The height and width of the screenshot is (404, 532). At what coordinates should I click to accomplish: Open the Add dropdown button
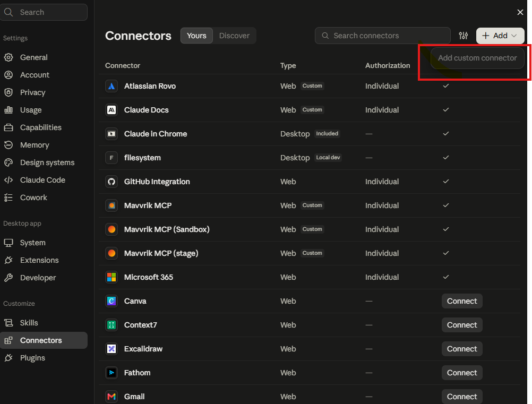[x=500, y=36]
